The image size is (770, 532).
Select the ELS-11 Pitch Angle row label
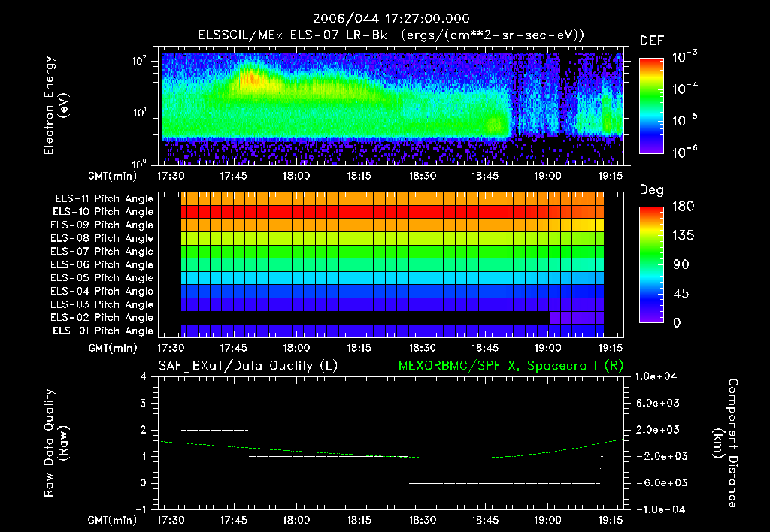(104, 199)
